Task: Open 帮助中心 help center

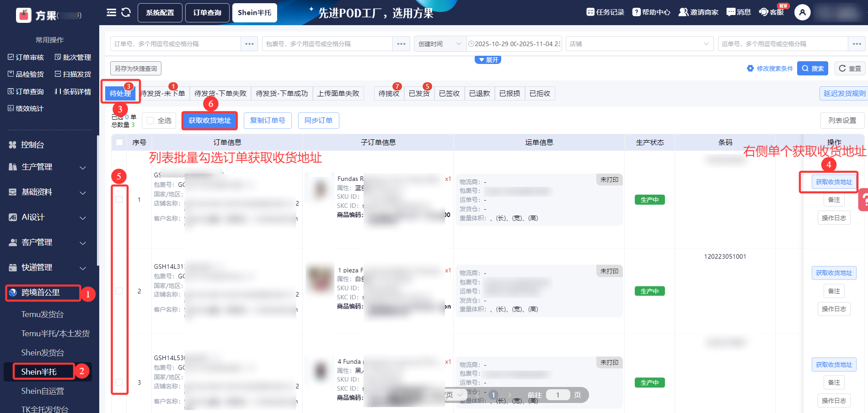Action: coord(651,12)
